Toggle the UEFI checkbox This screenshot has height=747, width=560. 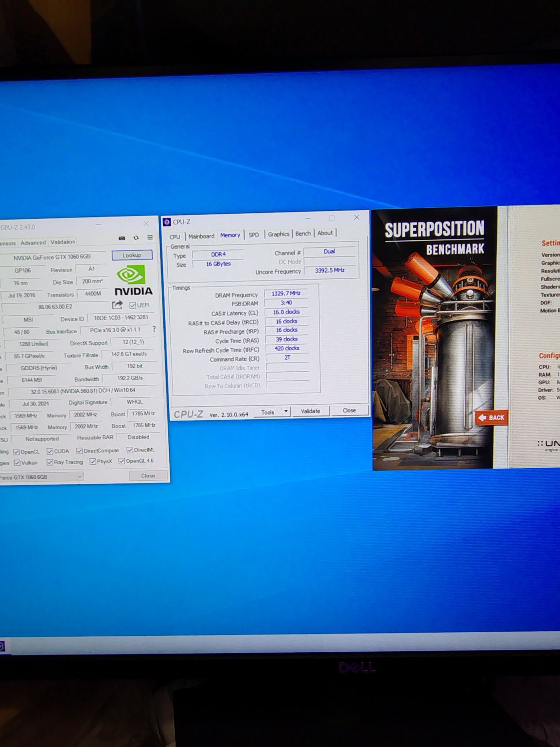(133, 305)
